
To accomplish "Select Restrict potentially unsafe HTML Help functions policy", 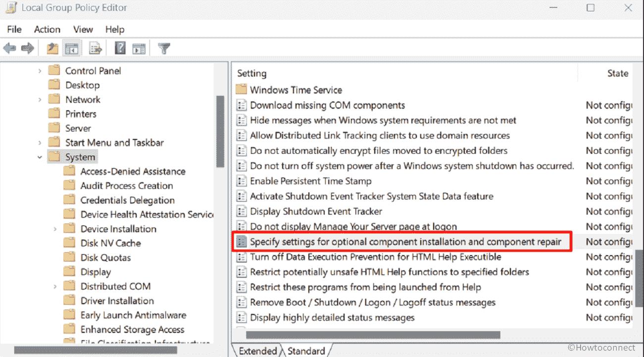I will tap(390, 272).
